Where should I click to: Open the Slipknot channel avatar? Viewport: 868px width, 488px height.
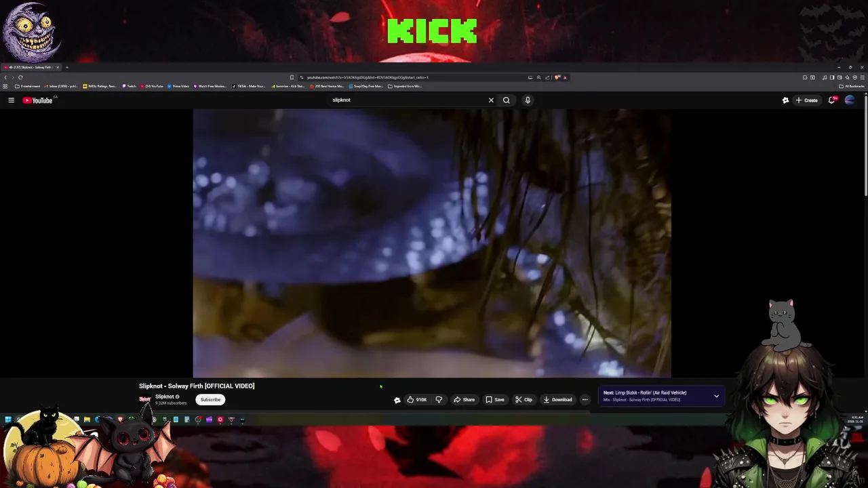145,399
